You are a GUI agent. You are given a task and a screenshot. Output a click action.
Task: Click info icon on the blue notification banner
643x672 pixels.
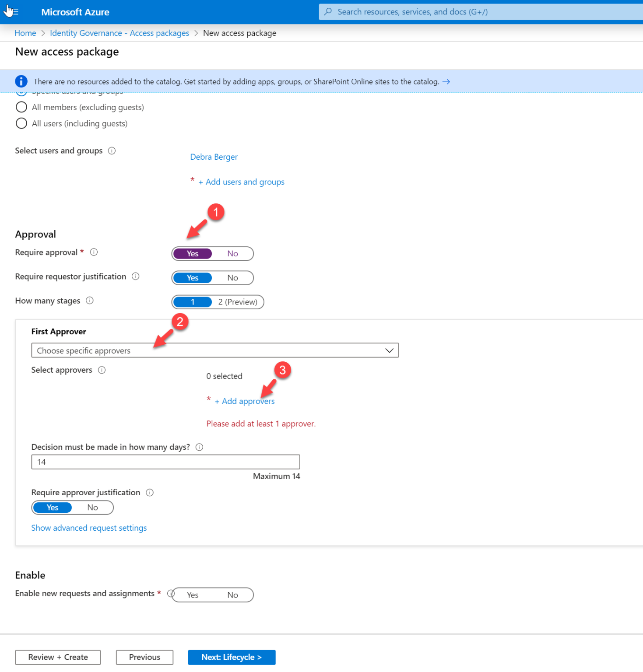pyautogui.click(x=21, y=81)
